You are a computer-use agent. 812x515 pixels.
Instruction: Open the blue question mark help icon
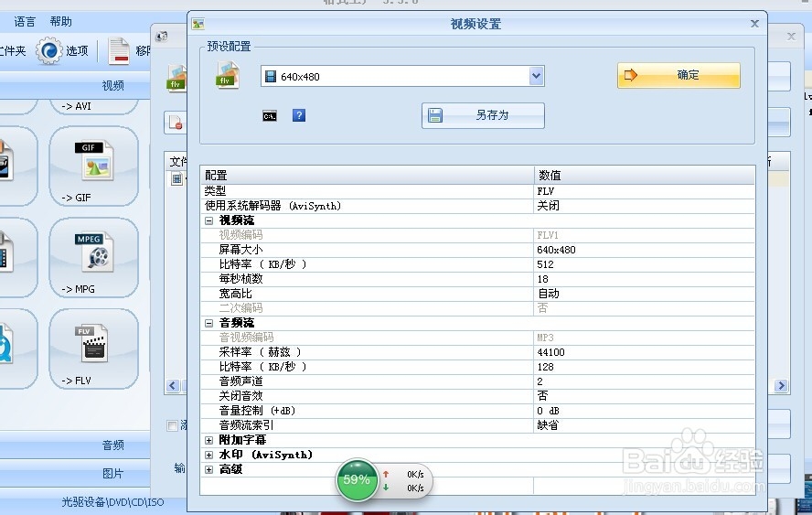pyautogui.click(x=299, y=115)
